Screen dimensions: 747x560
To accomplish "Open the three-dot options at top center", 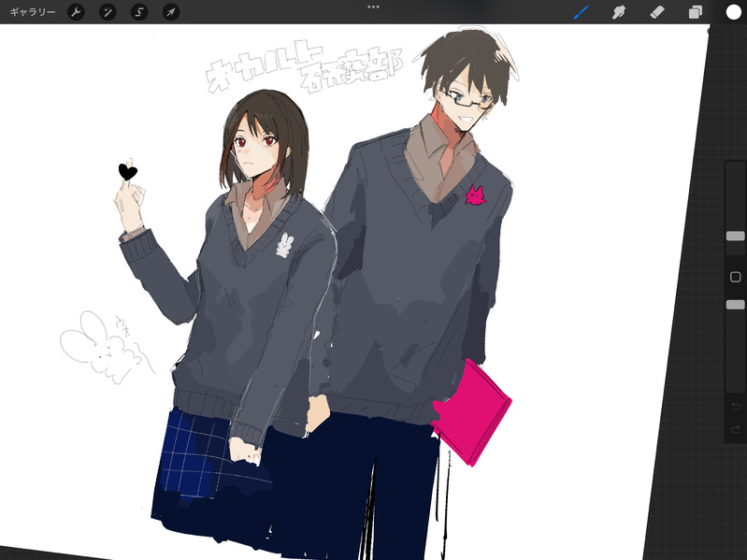I will (374, 7).
